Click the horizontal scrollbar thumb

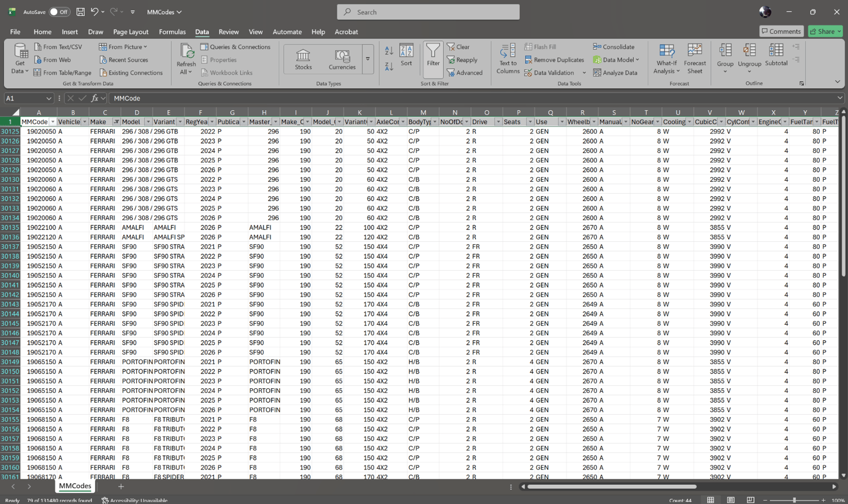tap(612, 486)
